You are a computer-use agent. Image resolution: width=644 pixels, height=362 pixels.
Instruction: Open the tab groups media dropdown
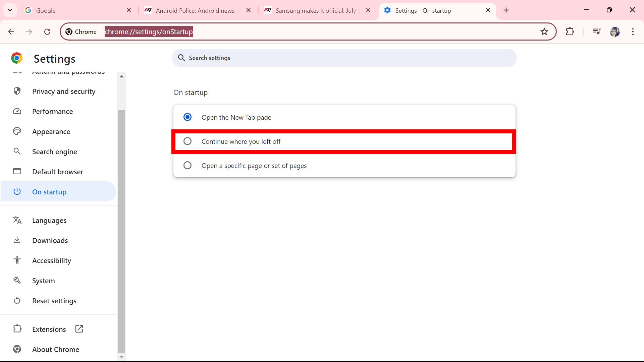point(596,32)
